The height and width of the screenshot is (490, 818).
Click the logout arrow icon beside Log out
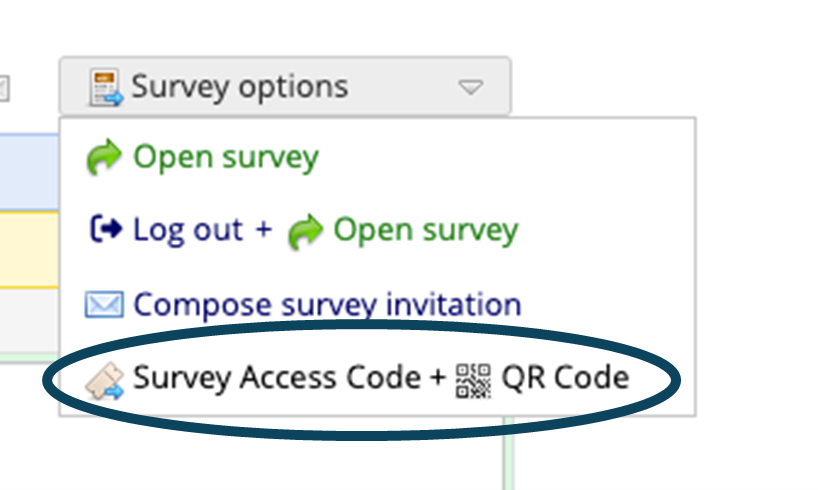pos(106,229)
